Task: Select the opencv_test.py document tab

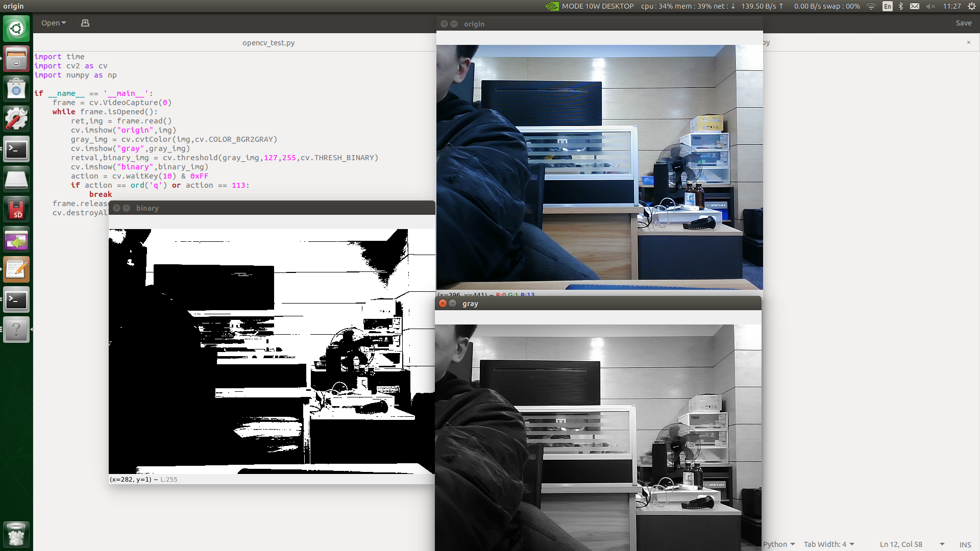Action: tap(268, 43)
